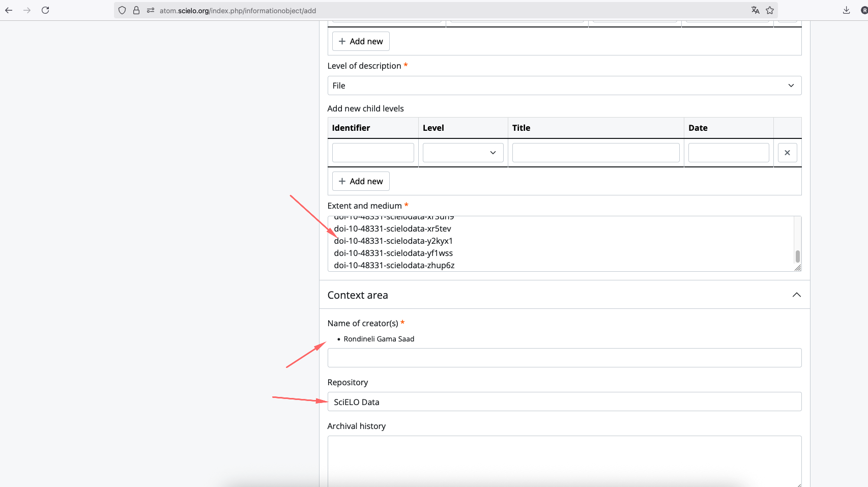Remove the child level row with X
Screen dimensions: 868x487
[x=787, y=153]
